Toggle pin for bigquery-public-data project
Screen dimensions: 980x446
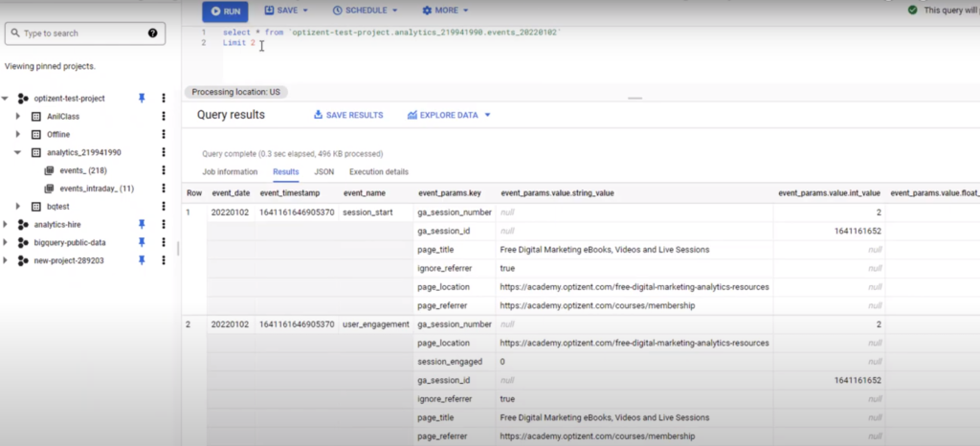pyautogui.click(x=142, y=243)
